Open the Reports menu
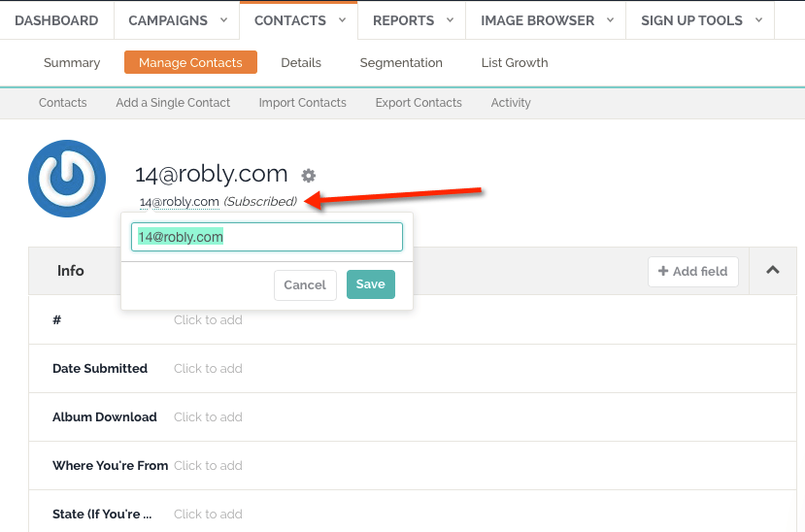This screenshot has width=805, height=532. coord(404,20)
